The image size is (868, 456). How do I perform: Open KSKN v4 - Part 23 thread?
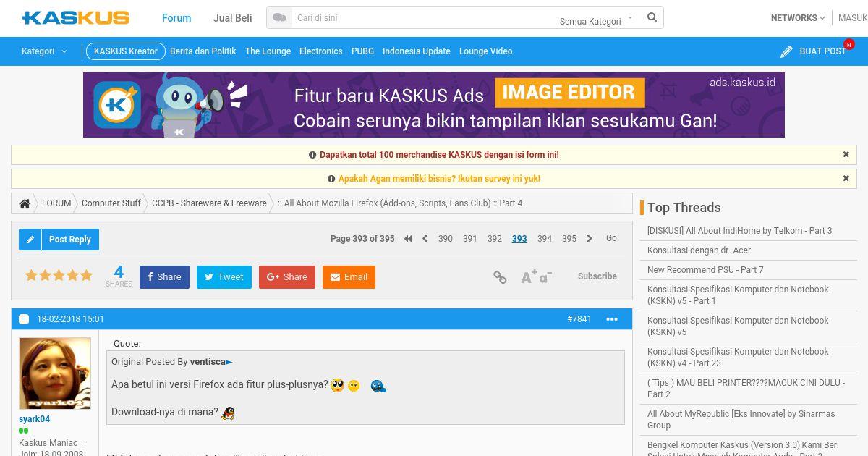[738, 358]
